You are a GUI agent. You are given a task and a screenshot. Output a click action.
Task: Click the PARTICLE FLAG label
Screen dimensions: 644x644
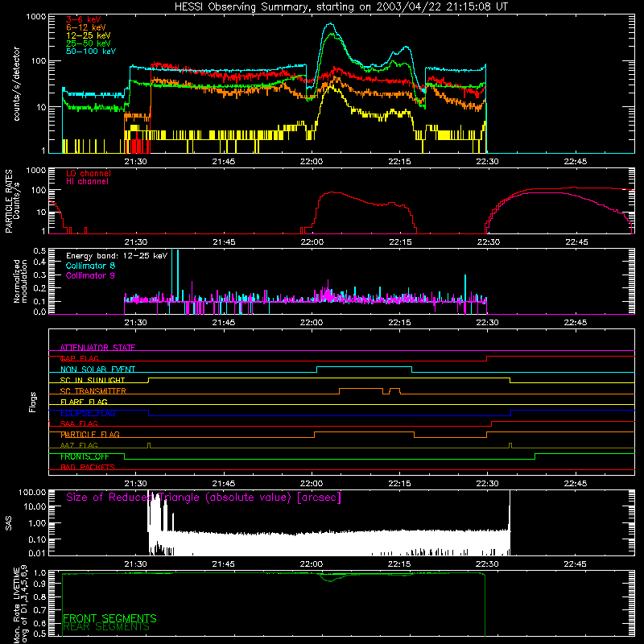pyautogui.click(x=90, y=435)
